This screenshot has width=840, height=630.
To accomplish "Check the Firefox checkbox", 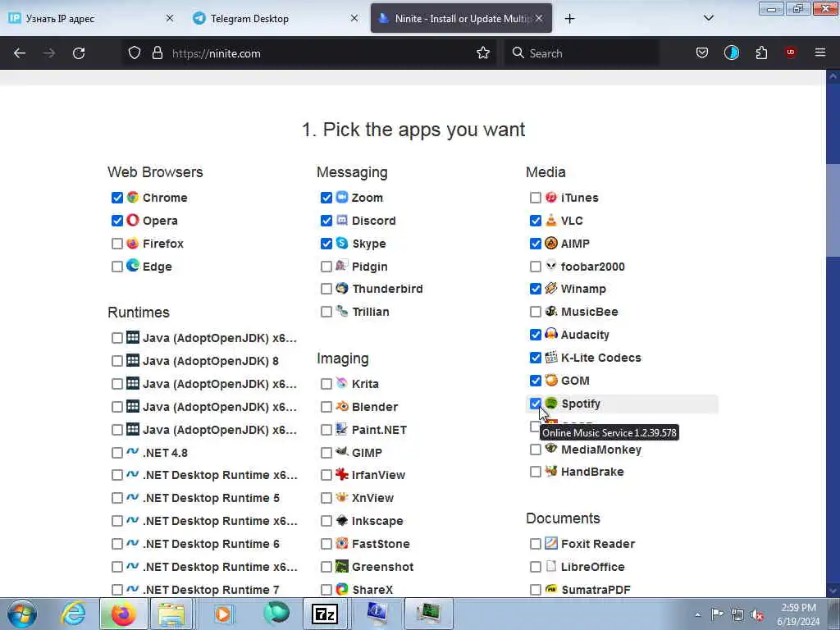I will (x=117, y=244).
